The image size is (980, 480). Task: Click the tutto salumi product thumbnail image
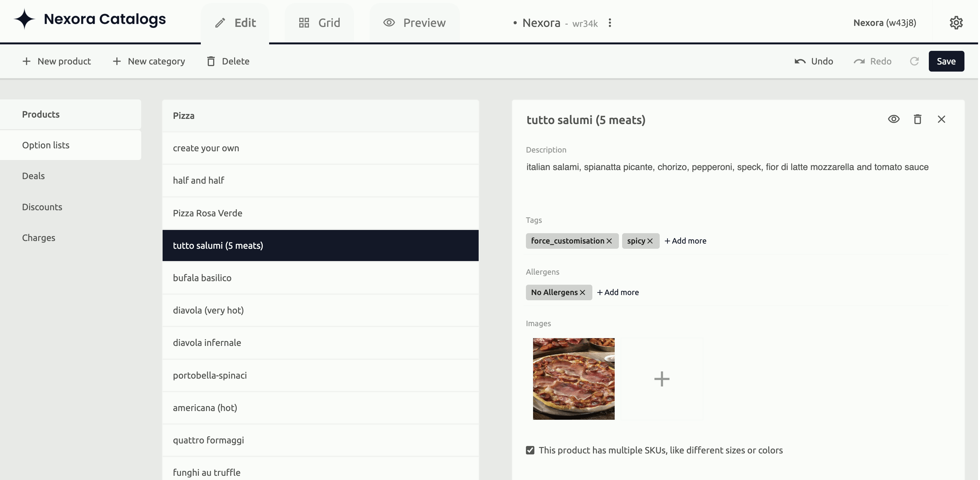tap(574, 379)
